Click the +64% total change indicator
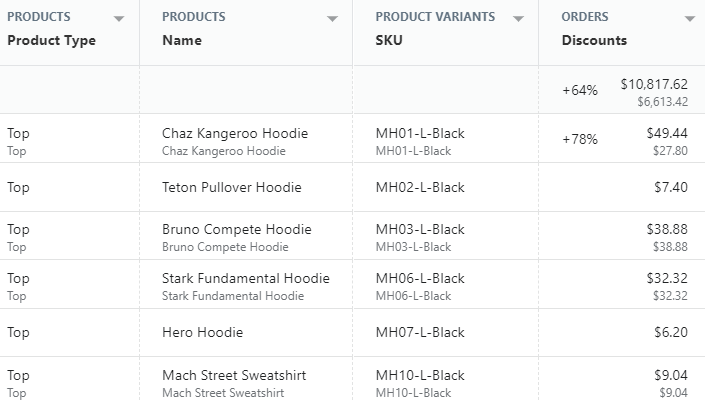This screenshot has height=400, width=705. point(580,90)
